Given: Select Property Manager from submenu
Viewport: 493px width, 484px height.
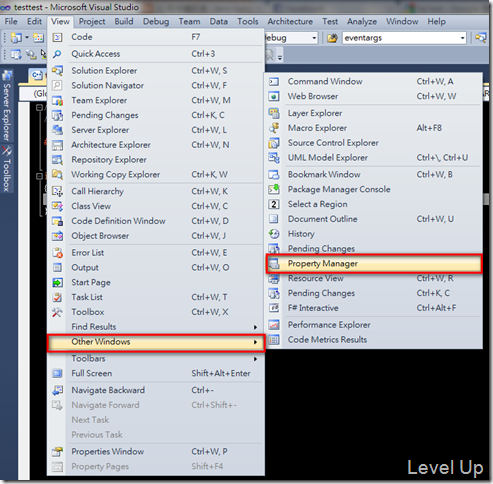Looking at the screenshot, I should pyautogui.click(x=374, y=264).
